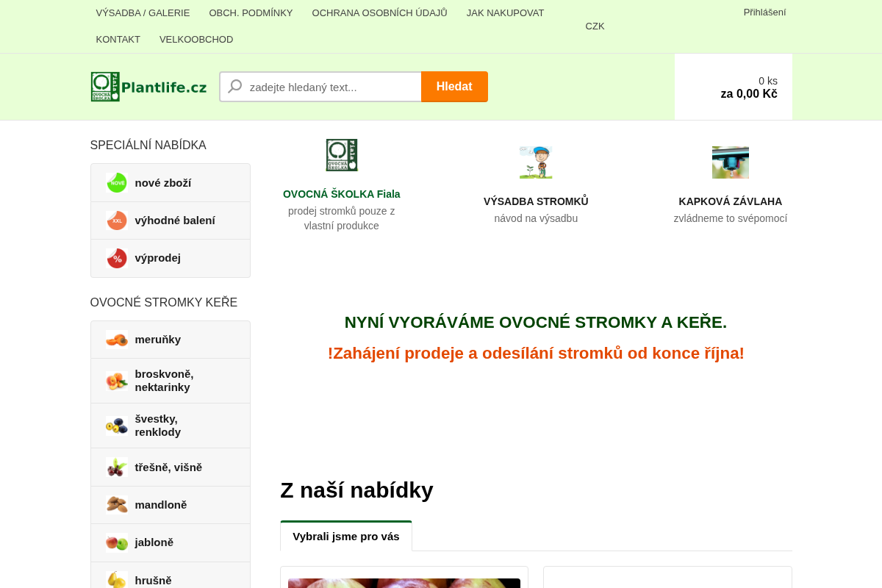Select 'třešně, višně' category text
This screenshot has height=588, width=882.
point(168,467)
